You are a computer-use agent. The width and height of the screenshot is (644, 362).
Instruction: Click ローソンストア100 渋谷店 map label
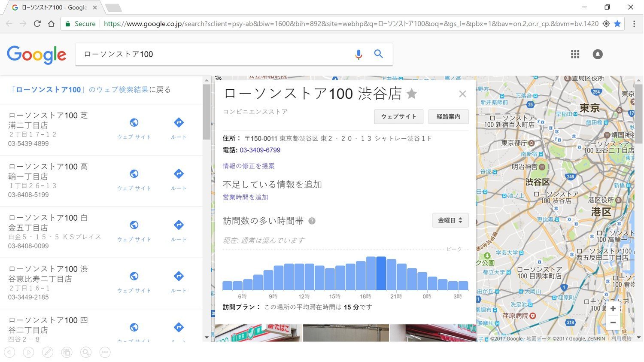point(556,197)
